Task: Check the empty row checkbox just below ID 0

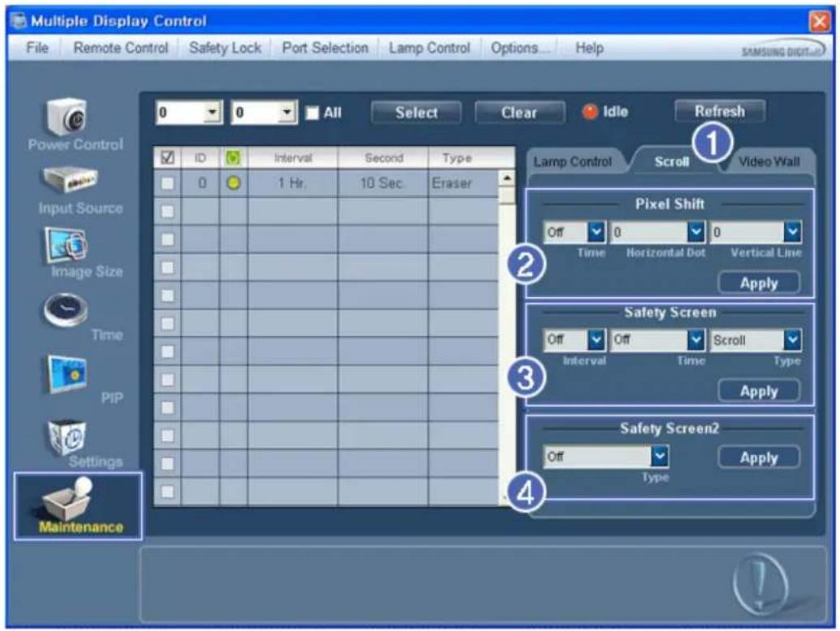Action: (167, 211)
